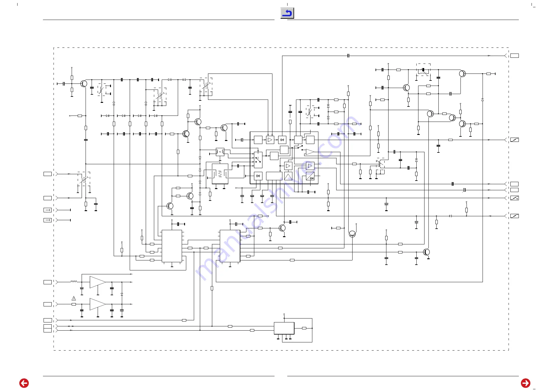Go to next page with red right arrow
The height and width of the screenshot is (392, 553).
pos(525,383)
